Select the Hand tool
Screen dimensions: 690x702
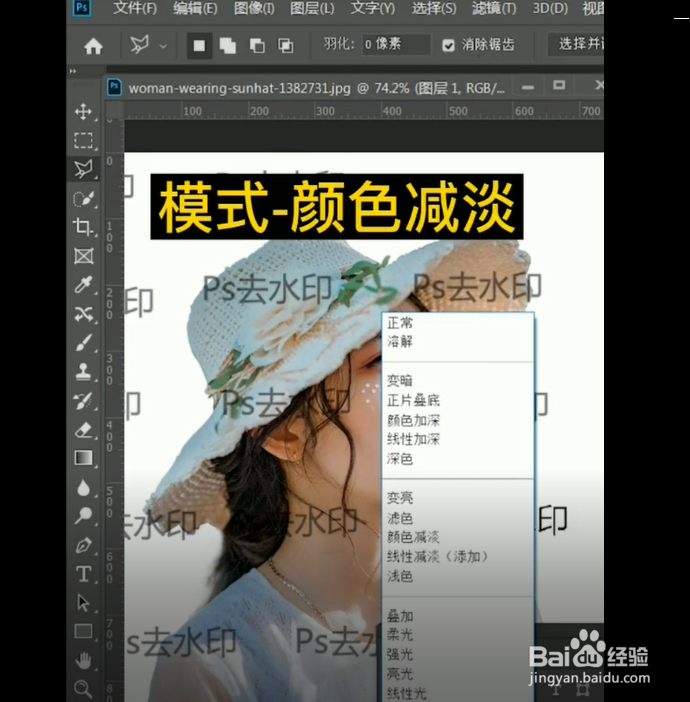(x=83, y=660)
